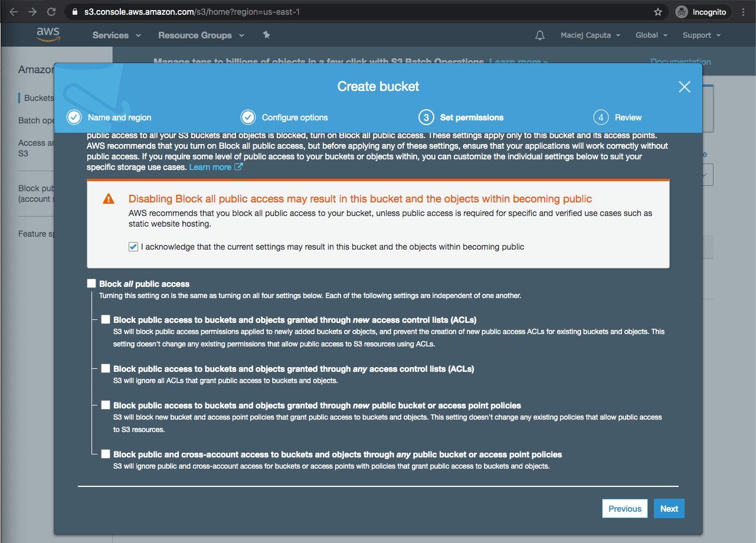This screenshot has width=756, height=543.
Task: Uncheck the public access acknowledgement checkbox
Action: click(x=133, y=247)
